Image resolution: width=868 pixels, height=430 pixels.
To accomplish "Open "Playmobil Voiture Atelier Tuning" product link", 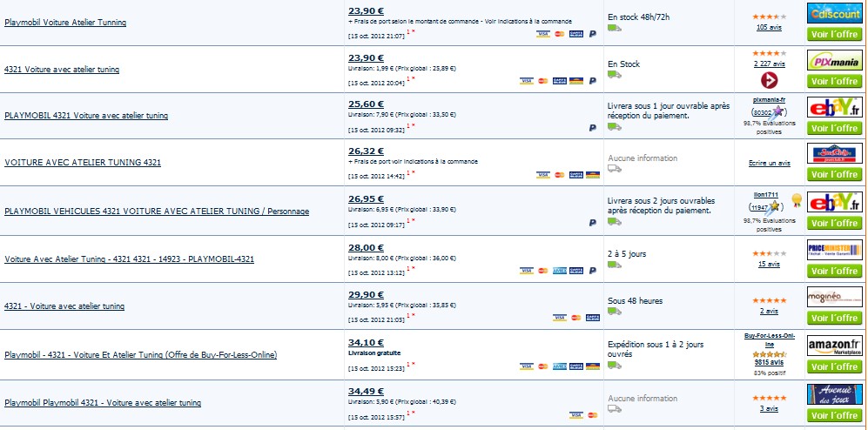I will point(65,23).
